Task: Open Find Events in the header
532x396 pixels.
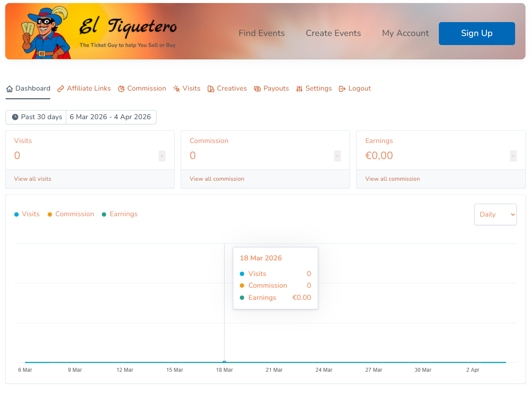Action: point(262,33)
